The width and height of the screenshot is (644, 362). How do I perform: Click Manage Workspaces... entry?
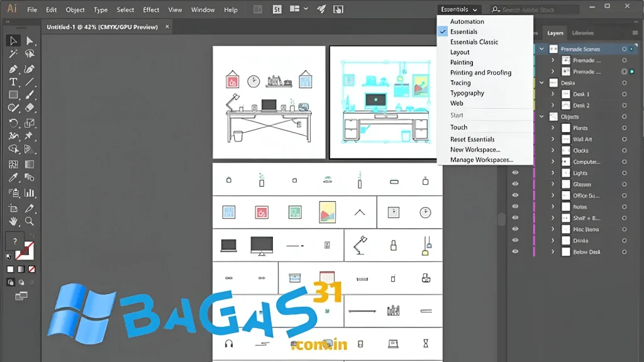tap(481, 160)
